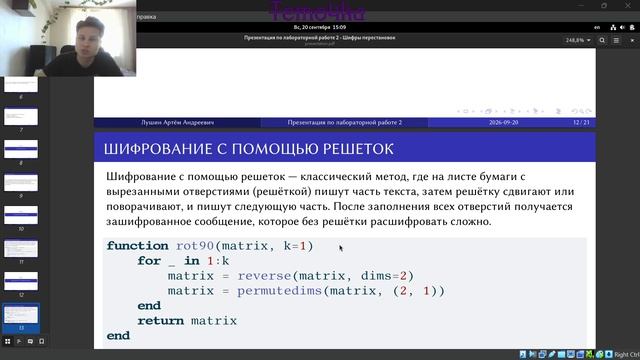Click the 'matrix = reverse(matrix, dims=2)' line
Image resolution: width=640 pixels, height=360 pixels.
coord(291,276)
